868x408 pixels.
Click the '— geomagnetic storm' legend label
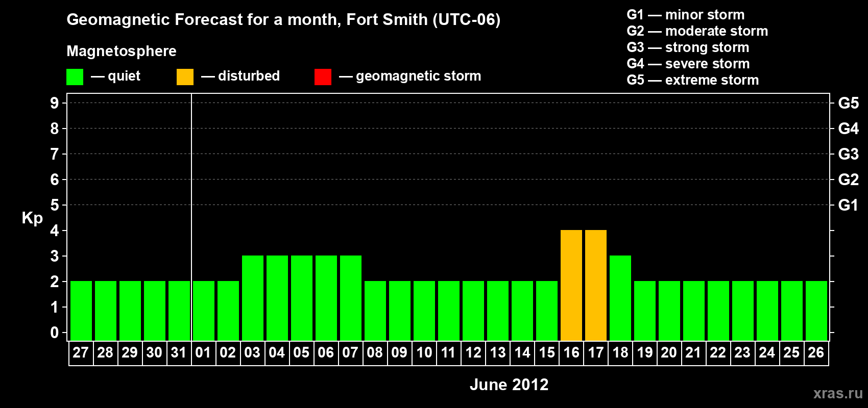(410, 76)
